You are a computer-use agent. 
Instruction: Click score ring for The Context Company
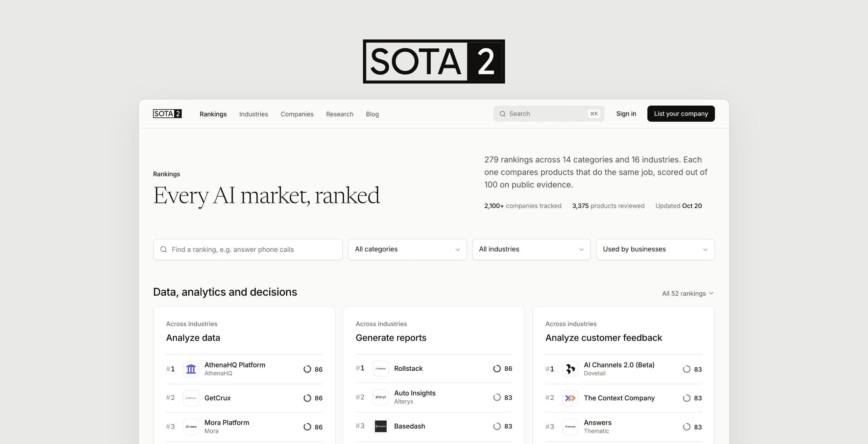pos(687,398)
